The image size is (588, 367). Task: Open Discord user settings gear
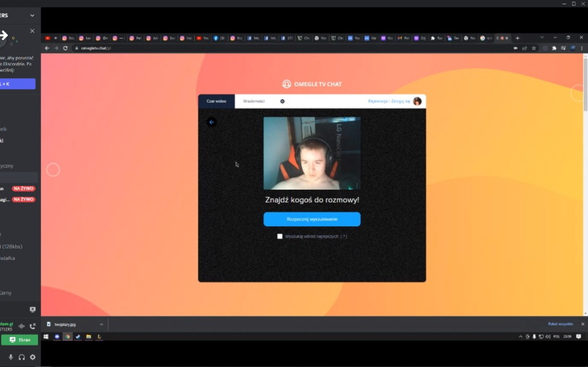[32, 357]
